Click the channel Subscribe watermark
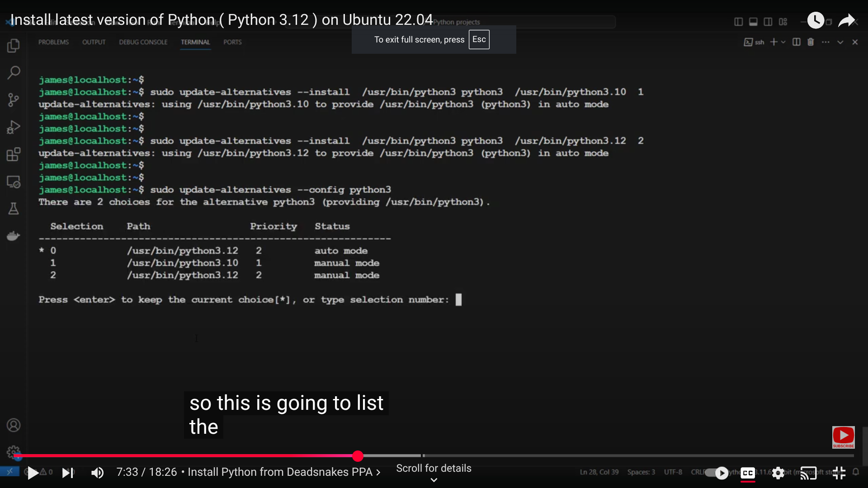Image resolution: width=868 pixels, height=488 pixels. pyautogui.click(x=843, y=437)
